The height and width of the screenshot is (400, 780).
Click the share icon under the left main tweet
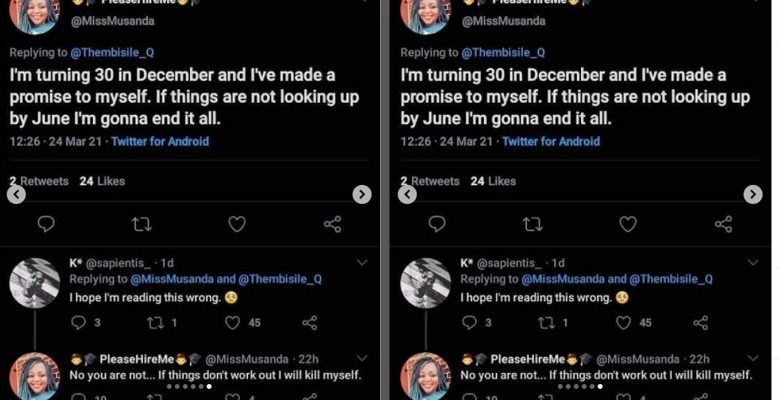[x=333, y=225]
